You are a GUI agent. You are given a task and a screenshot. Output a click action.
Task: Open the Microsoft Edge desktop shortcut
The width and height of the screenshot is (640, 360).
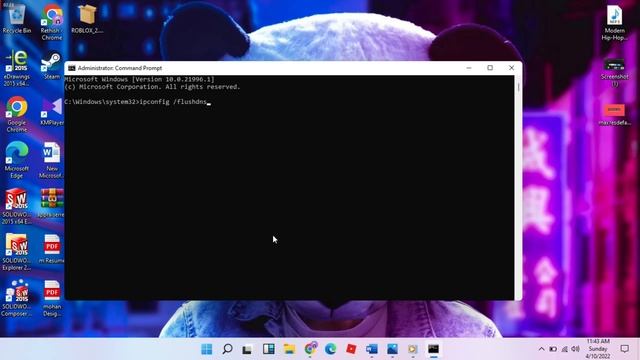tap(17, 160)
